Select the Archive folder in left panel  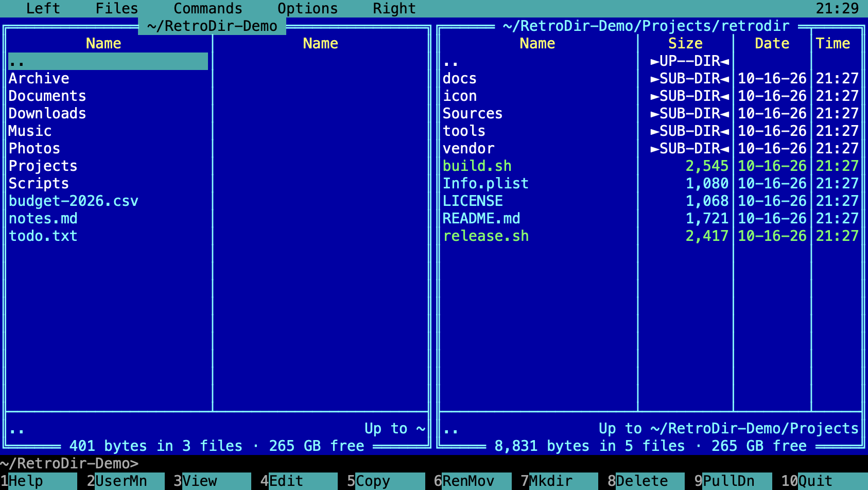tap(108, 79)
